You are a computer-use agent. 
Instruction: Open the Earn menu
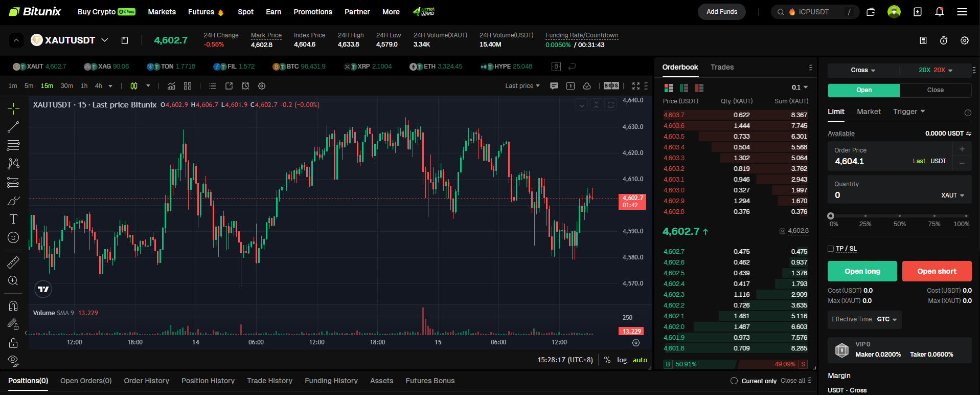274,12
